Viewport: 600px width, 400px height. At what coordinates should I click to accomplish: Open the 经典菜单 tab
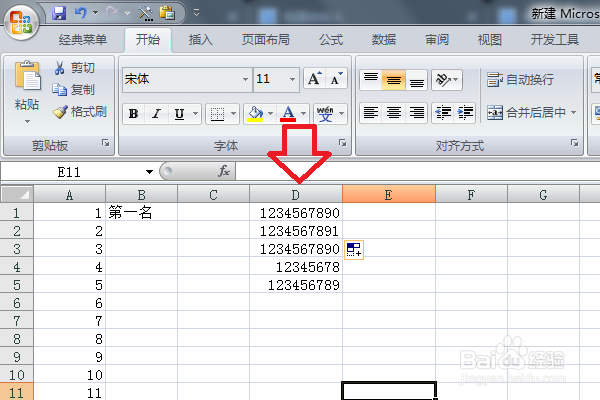[x=83, y=39]
